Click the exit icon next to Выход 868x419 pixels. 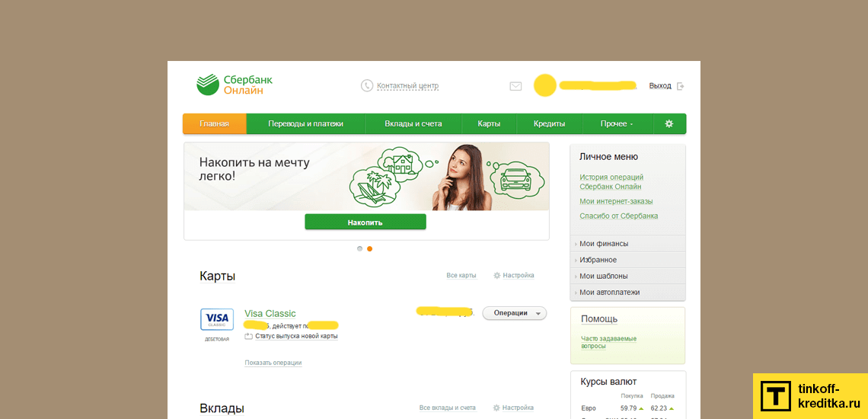click(x=681, y=86)
